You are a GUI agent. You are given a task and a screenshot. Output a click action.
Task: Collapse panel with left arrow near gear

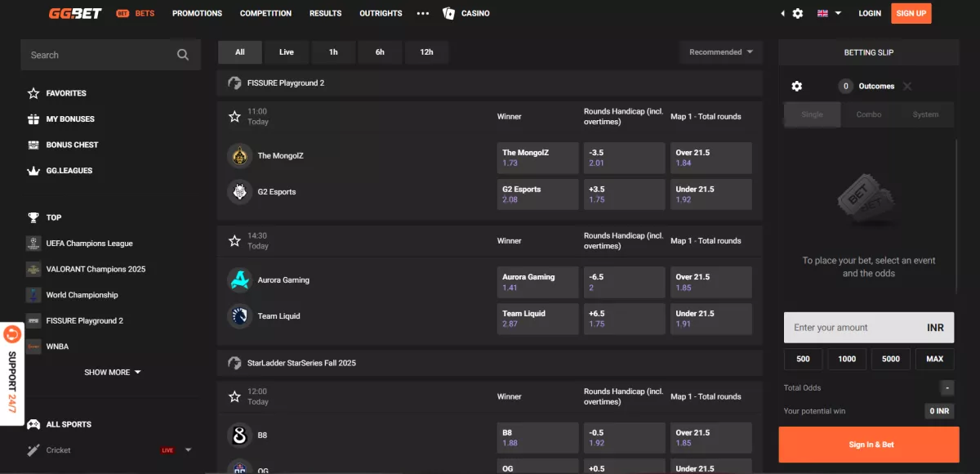click(x=782, y=13)
